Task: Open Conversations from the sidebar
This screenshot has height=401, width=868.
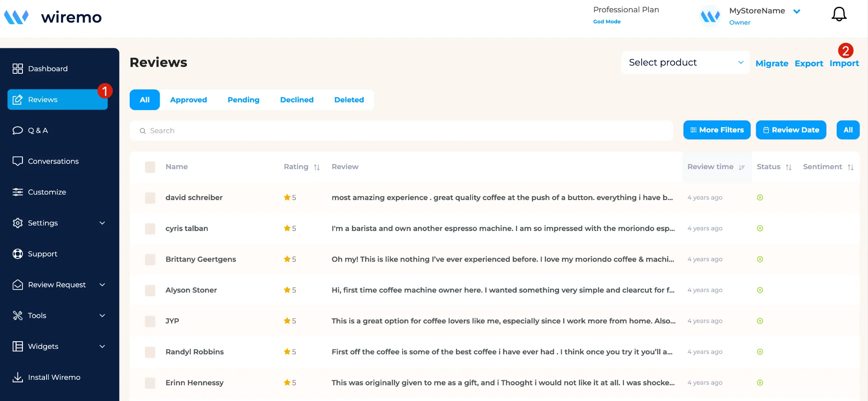Action: (x=53, y=161)
